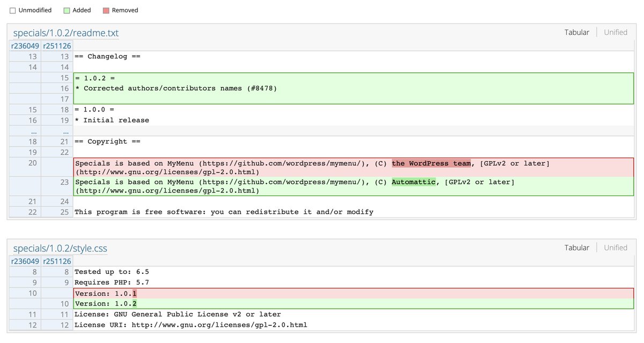The image size is (644, 343).
Task: Select the 'This program is free software' line
Action: tap(353, 212)
